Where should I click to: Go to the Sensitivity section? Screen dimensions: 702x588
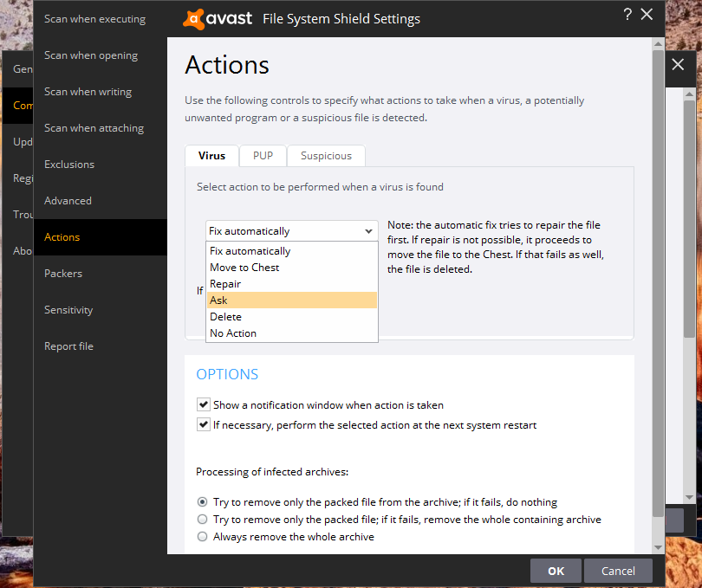coord(68,310)
